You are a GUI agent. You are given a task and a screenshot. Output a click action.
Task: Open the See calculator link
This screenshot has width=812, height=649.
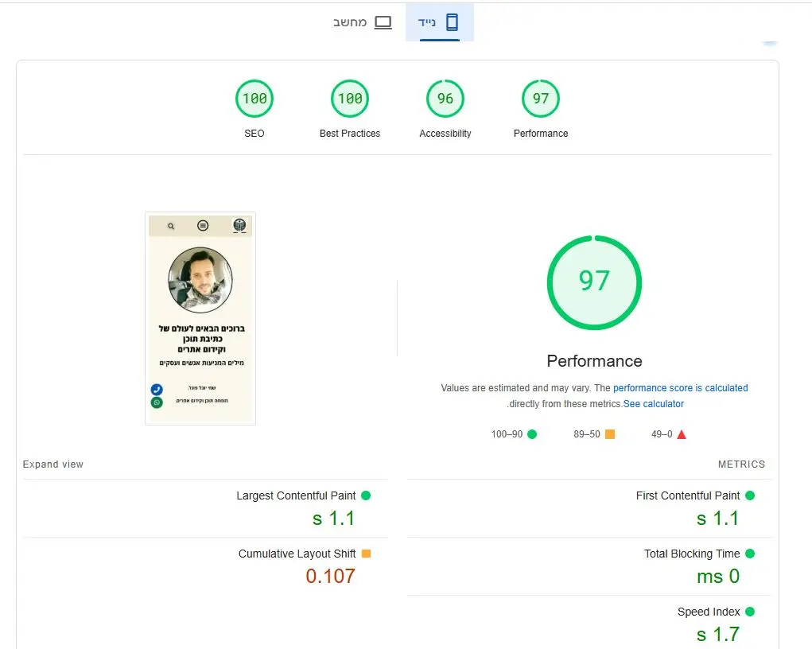point(653,404)
